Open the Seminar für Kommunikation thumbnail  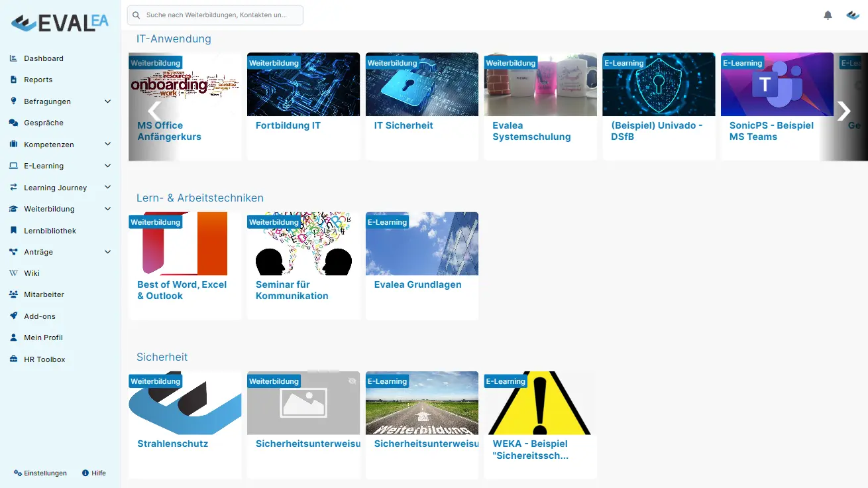click(303, 243)
